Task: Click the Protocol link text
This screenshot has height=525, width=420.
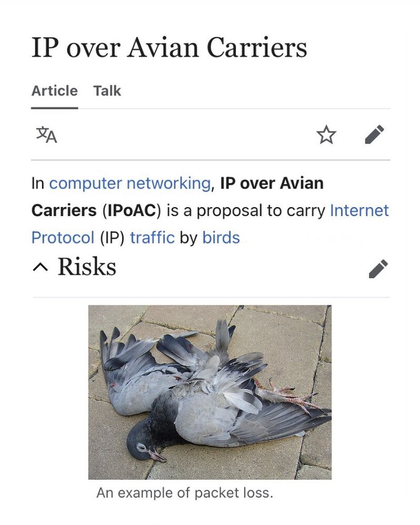Action: [63, 238]
